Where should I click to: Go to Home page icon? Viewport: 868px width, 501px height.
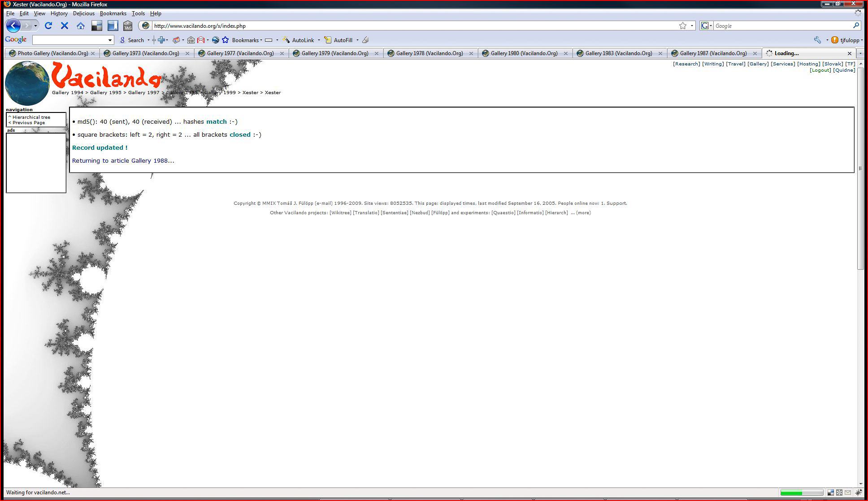click(x=81, y=26)
